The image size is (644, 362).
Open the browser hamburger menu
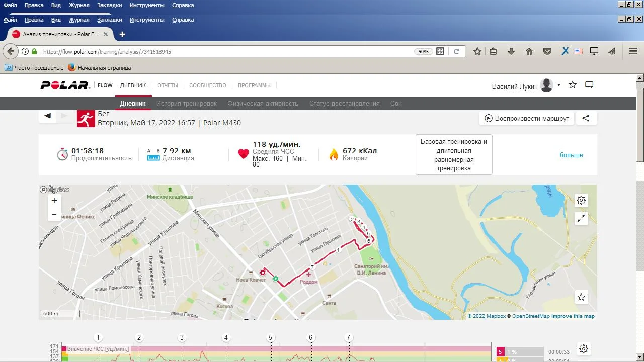[633, 51]
